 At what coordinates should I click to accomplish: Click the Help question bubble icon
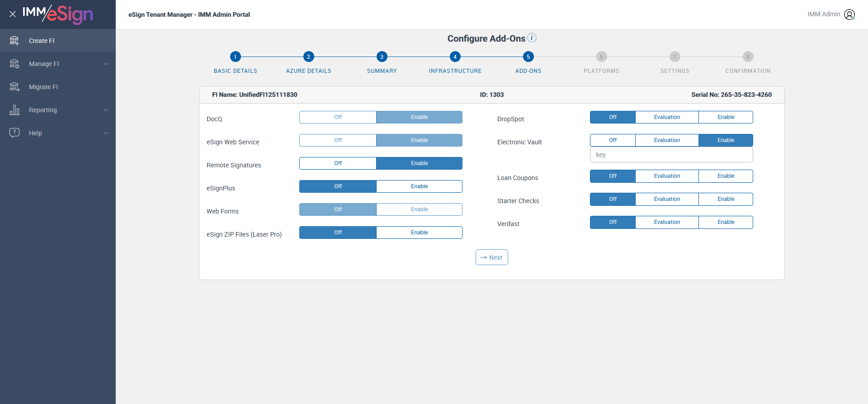pyautogui.click(x=14, y=133)
